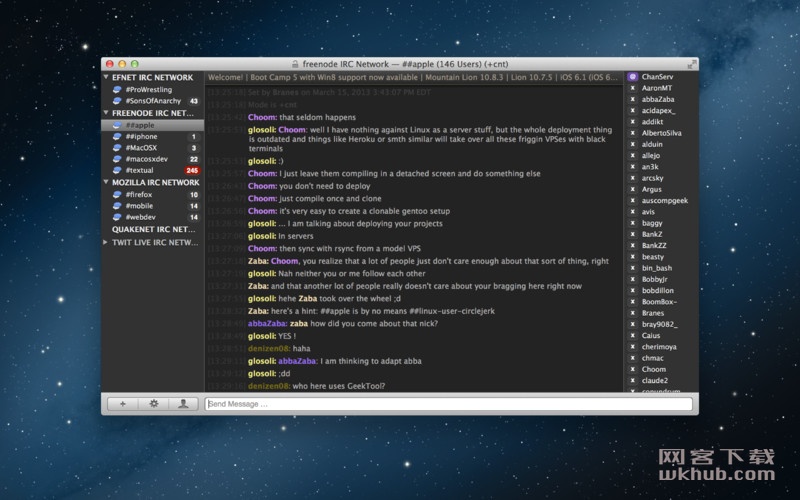Open the #firefox channel

(153, 194)
